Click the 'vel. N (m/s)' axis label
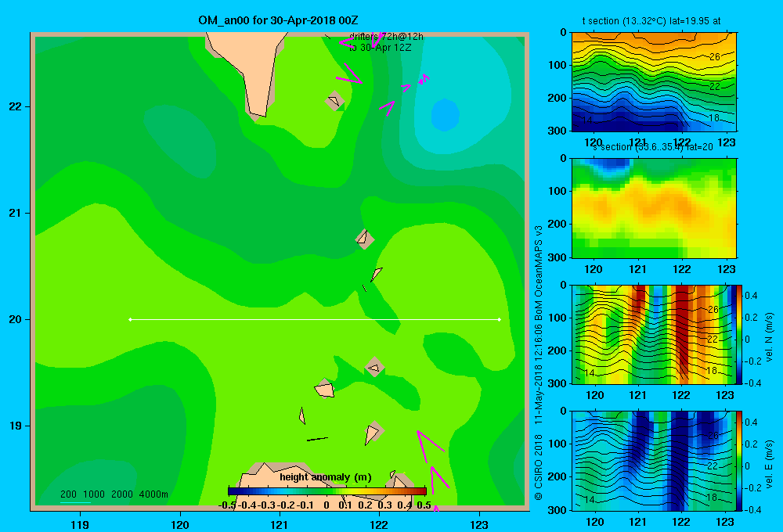The width and height of the screenshot is (783, 532). pos(770,336)
